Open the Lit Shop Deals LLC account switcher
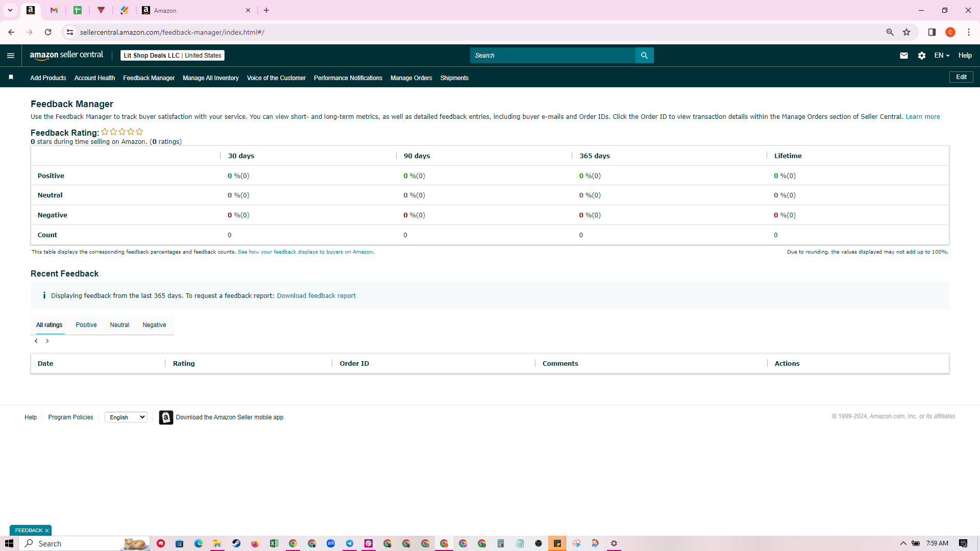Screen dimensions: 980x551 click(173, 56)
